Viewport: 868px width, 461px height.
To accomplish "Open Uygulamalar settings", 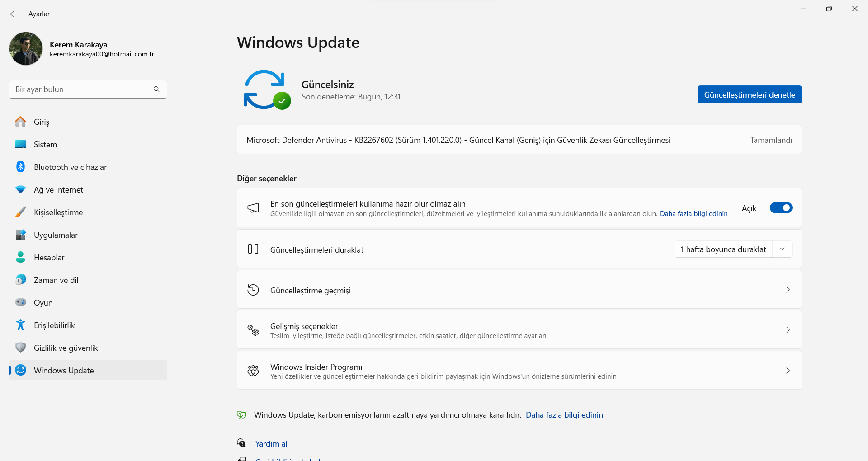I will pyautogui.click(x=88, y=235).
